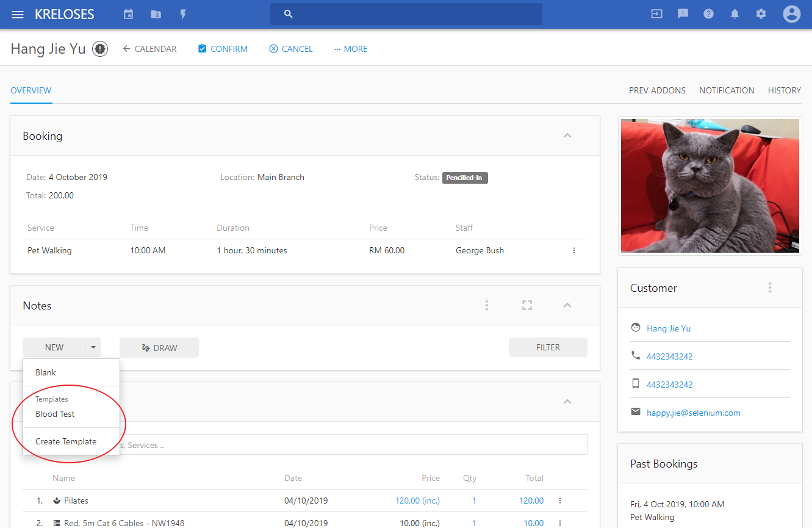Click the mobile number beside smartphone icon
This screenshot has height=528, width=812.
670,385
